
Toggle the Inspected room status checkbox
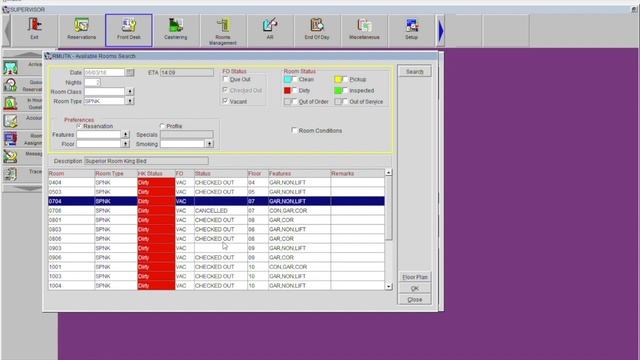pyautogui.click(x=345, y=90)
